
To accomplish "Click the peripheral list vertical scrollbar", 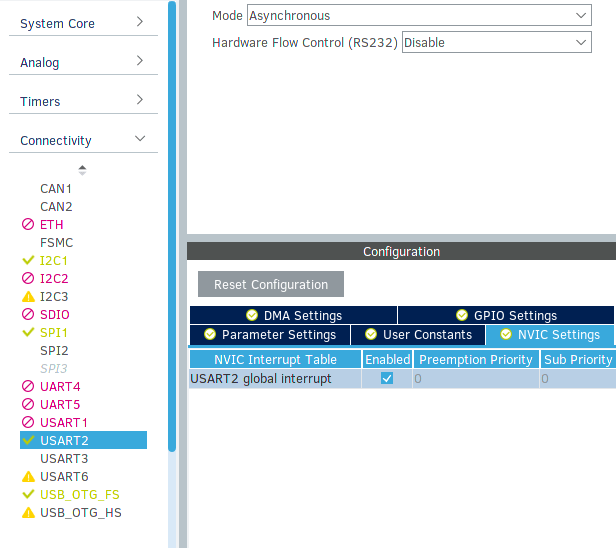I will [x=172, y=200].
